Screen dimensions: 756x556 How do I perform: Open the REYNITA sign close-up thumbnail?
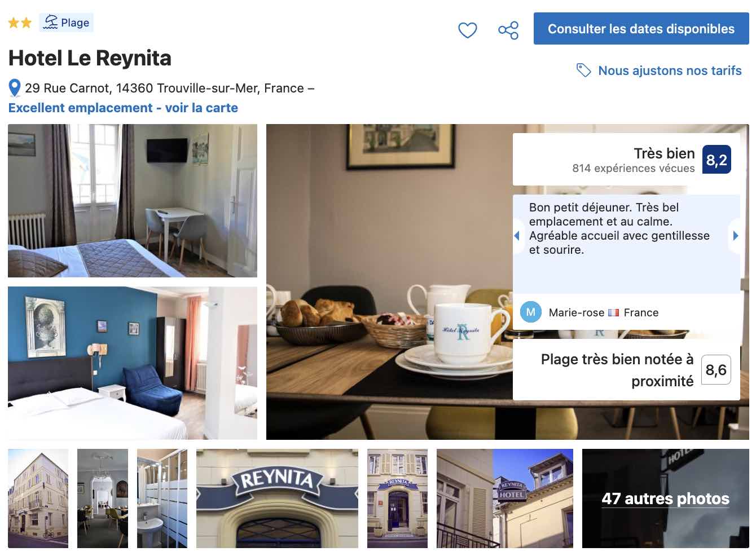[x=277, y=498]
